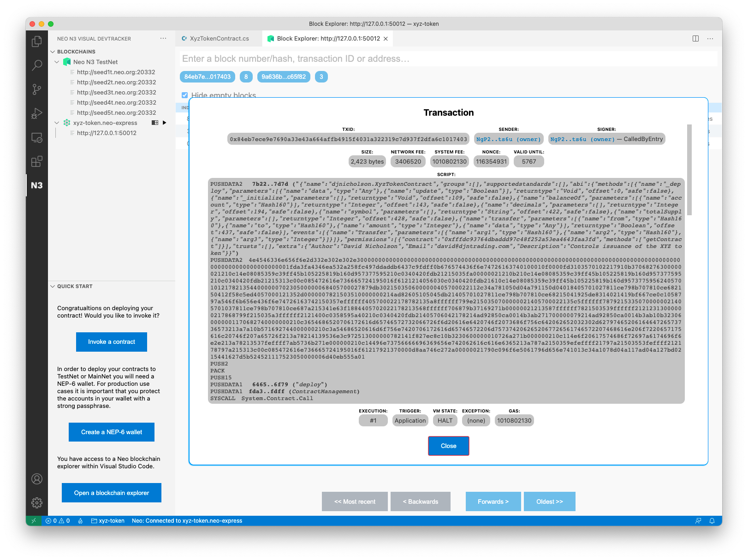Click the remote window status bar icon
Screen dimensions: 748x560
tap(33, 521)
